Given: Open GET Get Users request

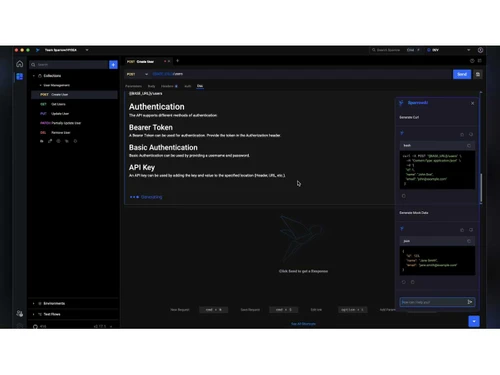Looking at the screenshot, I should (x=74, y=104).
